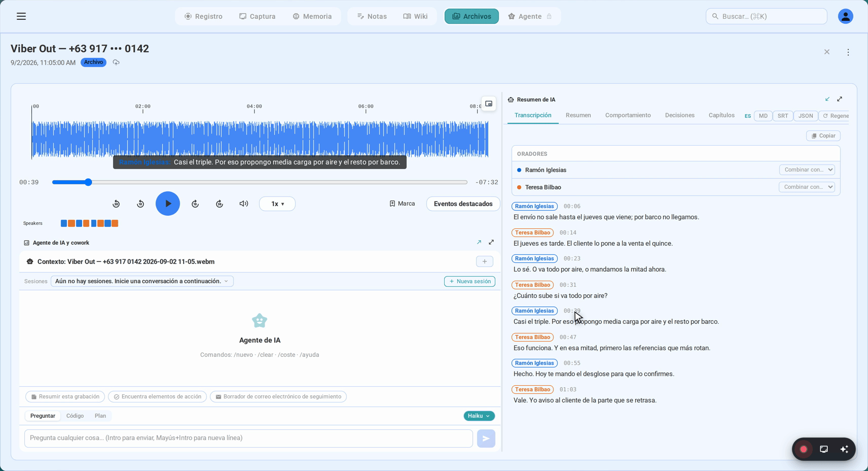Open Combinar con dropdown for Teresa Bilbao

[x=807, y=187]
